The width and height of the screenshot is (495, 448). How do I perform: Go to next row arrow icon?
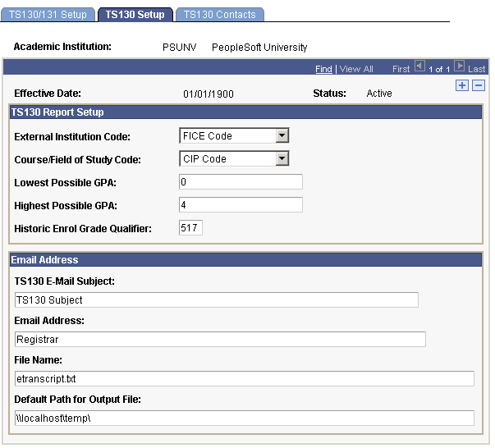point(460,66)
